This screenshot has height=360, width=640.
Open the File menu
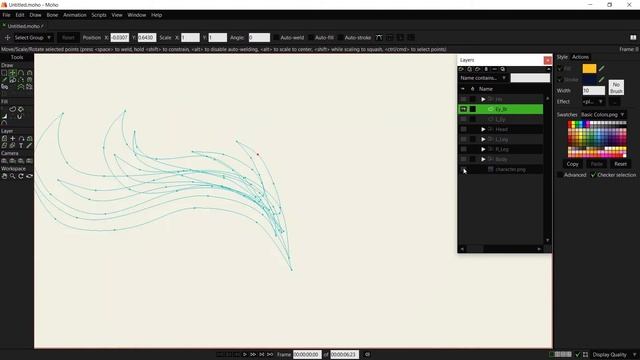[x=6, y=15]
